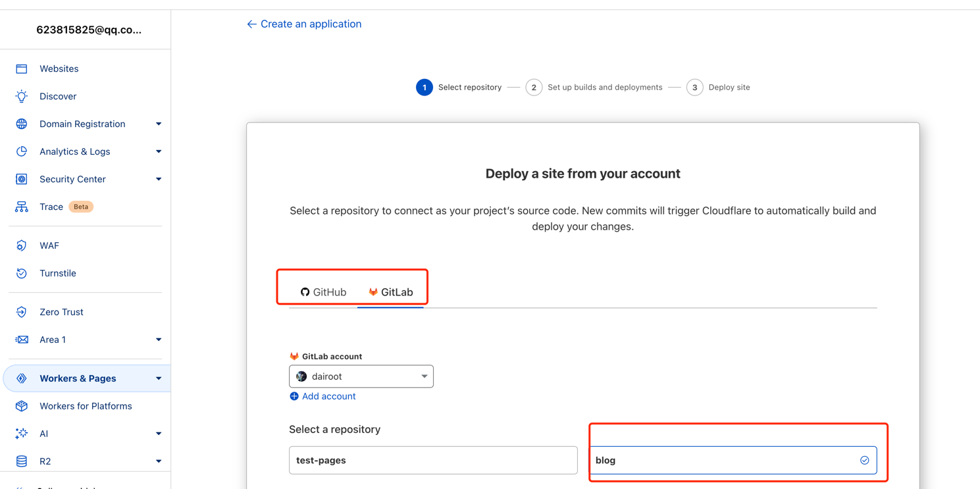Select the Area 1 envelope icon
980x489 pixels.
(x=22, y=340)
